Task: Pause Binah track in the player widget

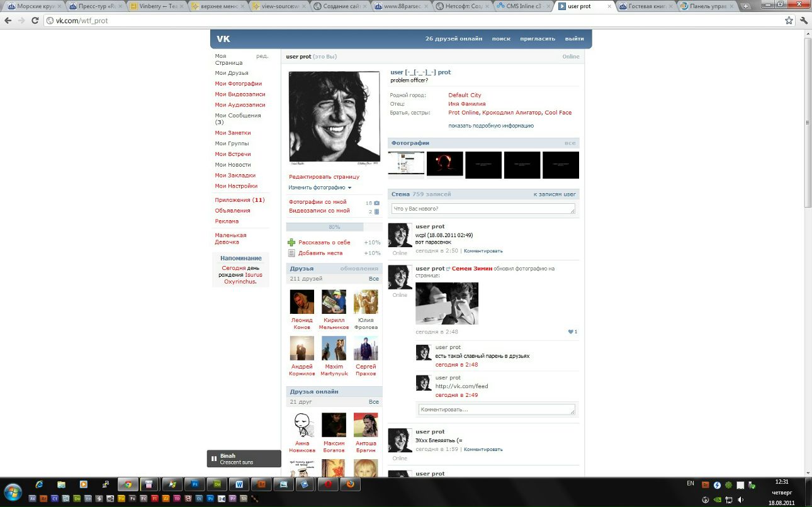Action: click(214, 459)
